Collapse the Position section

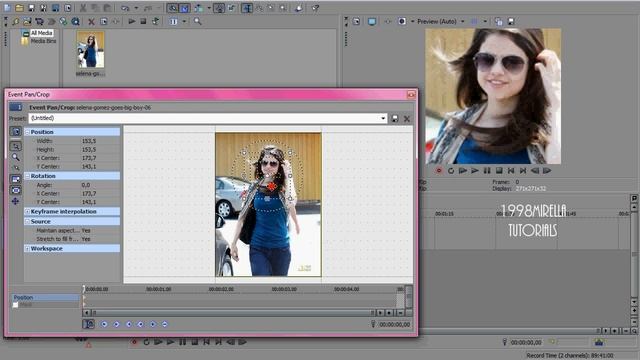click(27, 132)
